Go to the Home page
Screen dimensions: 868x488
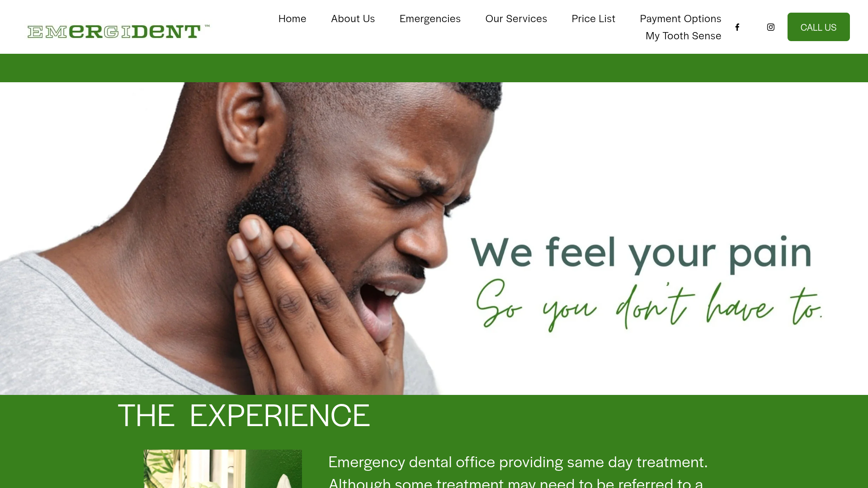(292, 19)
